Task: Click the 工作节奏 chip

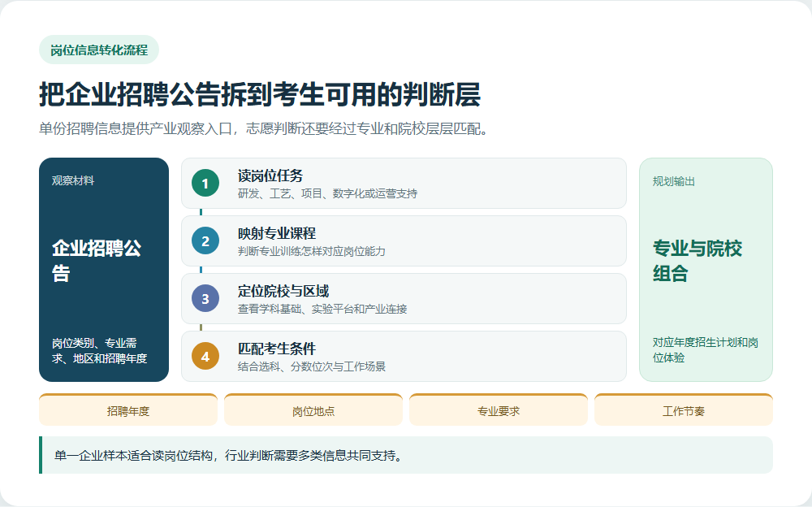Action: point(684,410)
